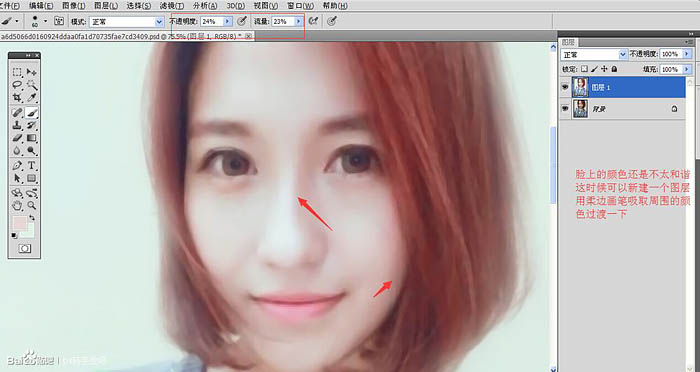
Task: Open the layer 不透明度 slider arrow
Action: click(x=687, y=54)
